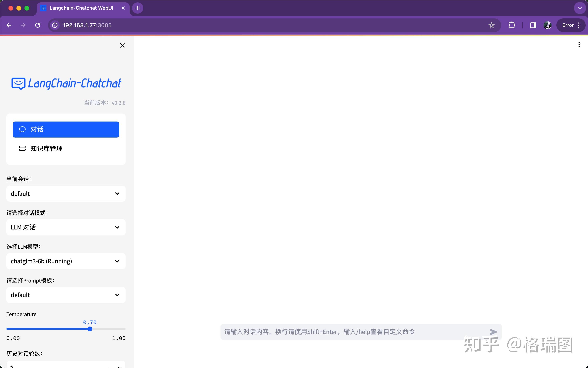Click the Temperature slider handle at 0.70
The image size is (588, 368).
pos(90,329)
